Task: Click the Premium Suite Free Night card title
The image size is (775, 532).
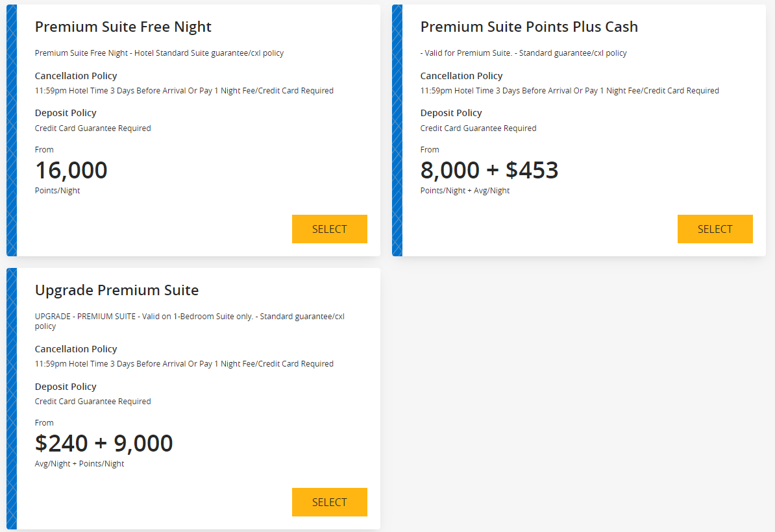Action: (x=123, y=27)
